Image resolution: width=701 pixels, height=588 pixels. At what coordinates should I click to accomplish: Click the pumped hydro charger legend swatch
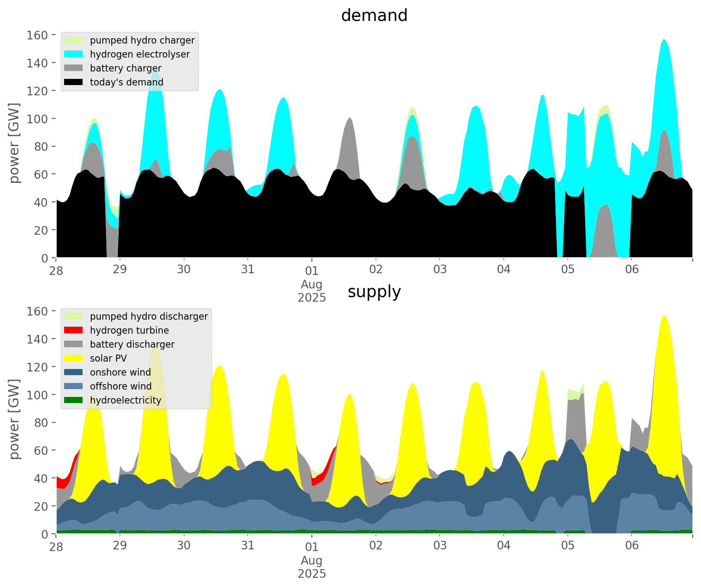(74, 40)
